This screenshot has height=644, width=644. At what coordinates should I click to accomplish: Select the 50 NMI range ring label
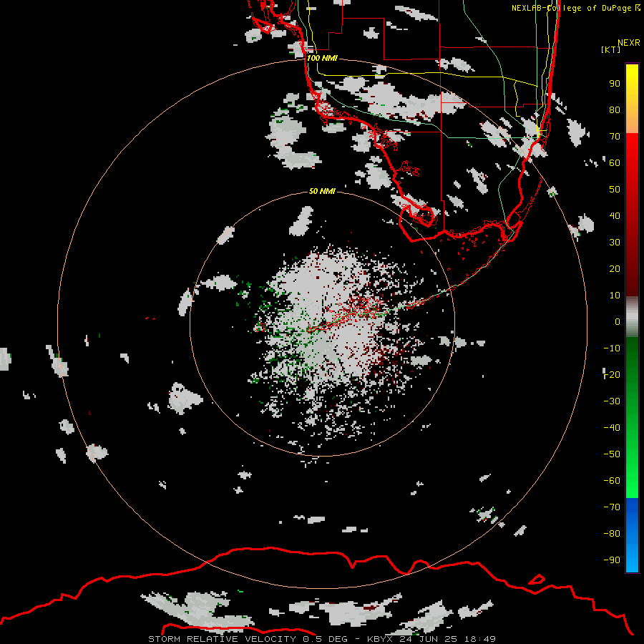point(322,191)
